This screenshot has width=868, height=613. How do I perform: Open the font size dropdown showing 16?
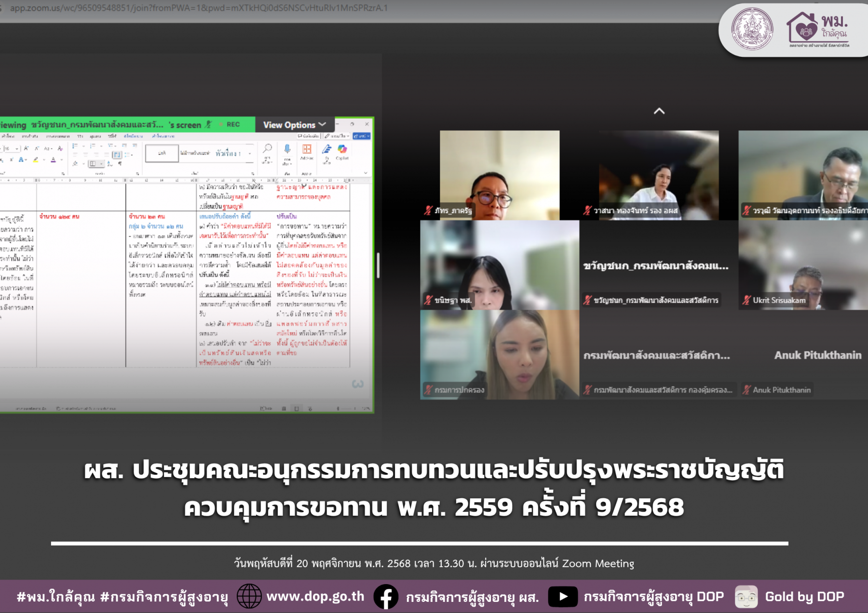click(12, 148)
